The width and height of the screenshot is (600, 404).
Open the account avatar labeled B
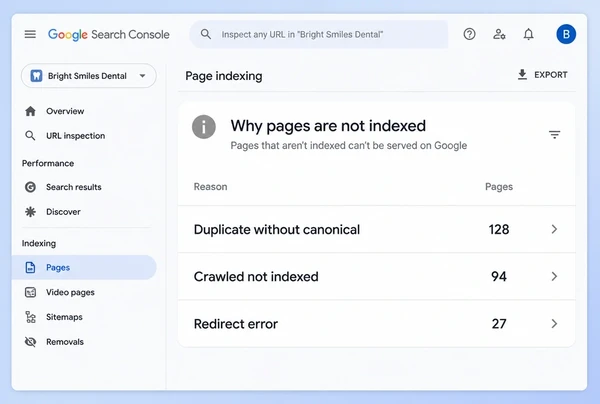[566, 34]
